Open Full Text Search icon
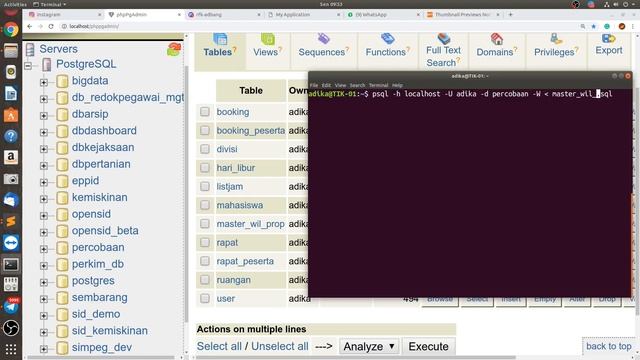This screenshot has width=640, height=360. 444,38
